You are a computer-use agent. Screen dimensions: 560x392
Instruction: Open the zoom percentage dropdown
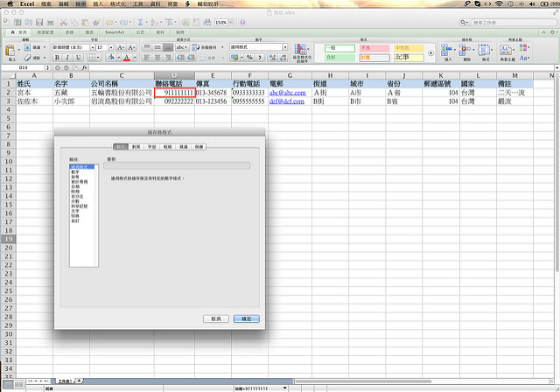click(231, 23)
